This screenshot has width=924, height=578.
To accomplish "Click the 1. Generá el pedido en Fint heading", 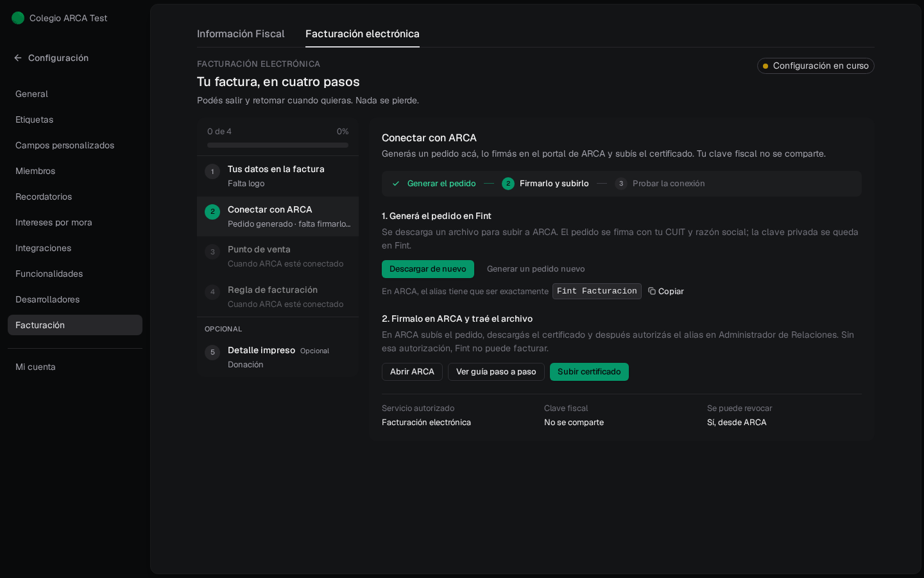I will click(436, 216).
